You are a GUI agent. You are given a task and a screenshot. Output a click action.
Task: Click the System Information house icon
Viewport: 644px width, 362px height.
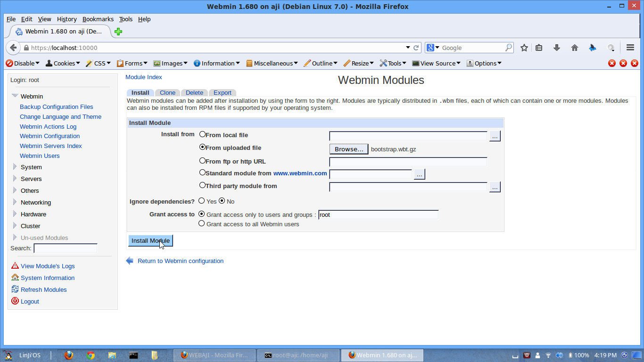(x=15, y=278)
